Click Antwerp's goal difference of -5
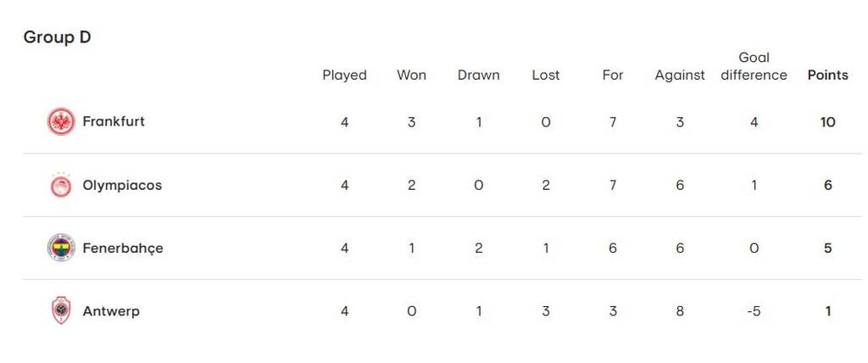This screenshot has width=868, height=363. [x=754, y=311]
